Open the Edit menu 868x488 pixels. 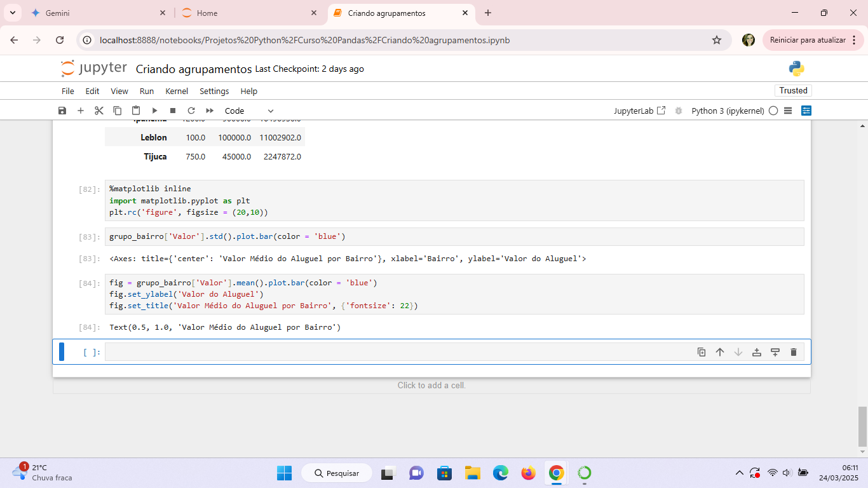[93, 91]
